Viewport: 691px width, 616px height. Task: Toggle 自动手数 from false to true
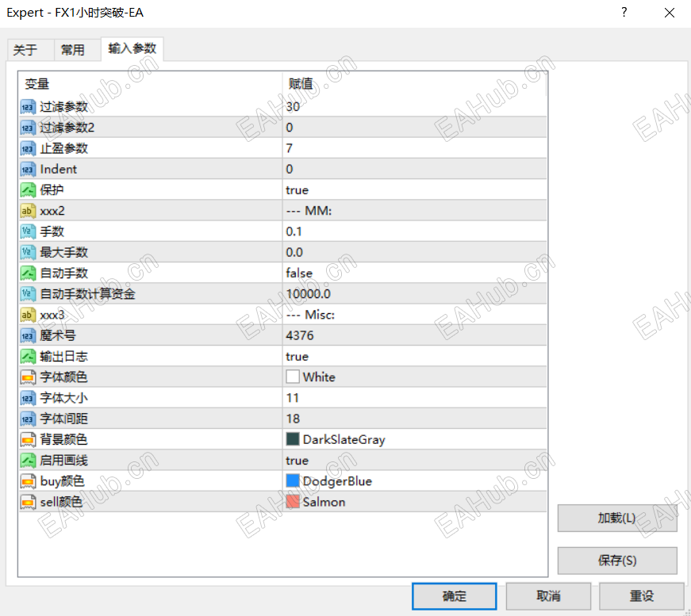pyautogui.click(x=357, y=273)
